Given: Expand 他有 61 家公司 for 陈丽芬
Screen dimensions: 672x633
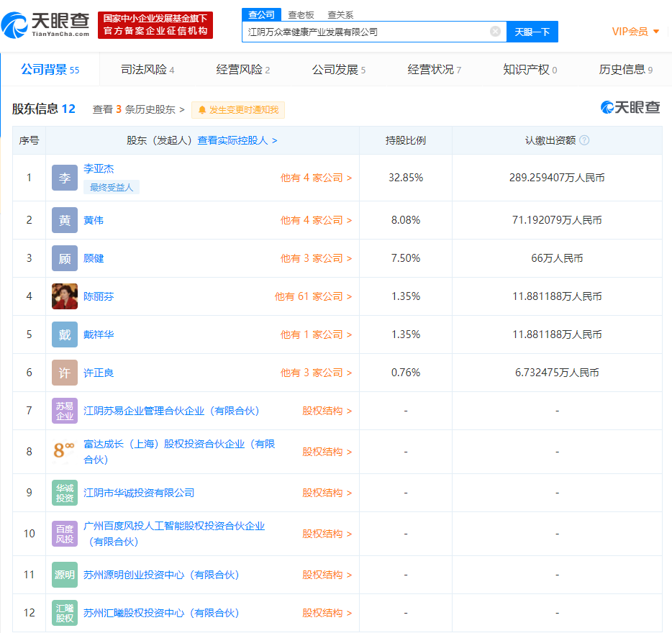Looking at the screenshot, I should 313,296.
